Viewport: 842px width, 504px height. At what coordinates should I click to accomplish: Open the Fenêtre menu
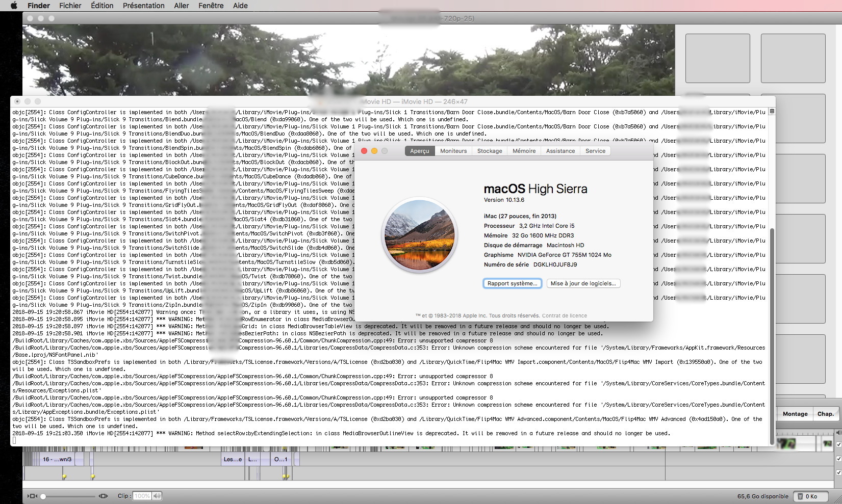pos(211,6)
